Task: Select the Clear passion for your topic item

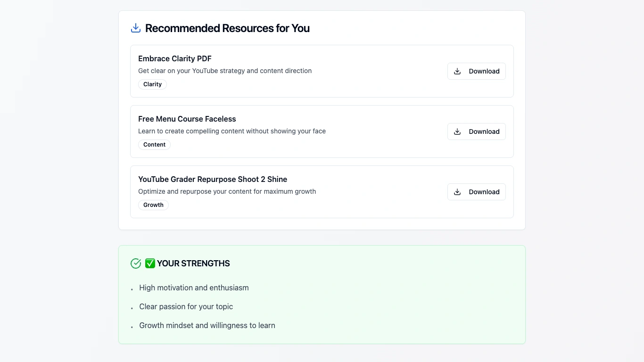Action: 186,306
